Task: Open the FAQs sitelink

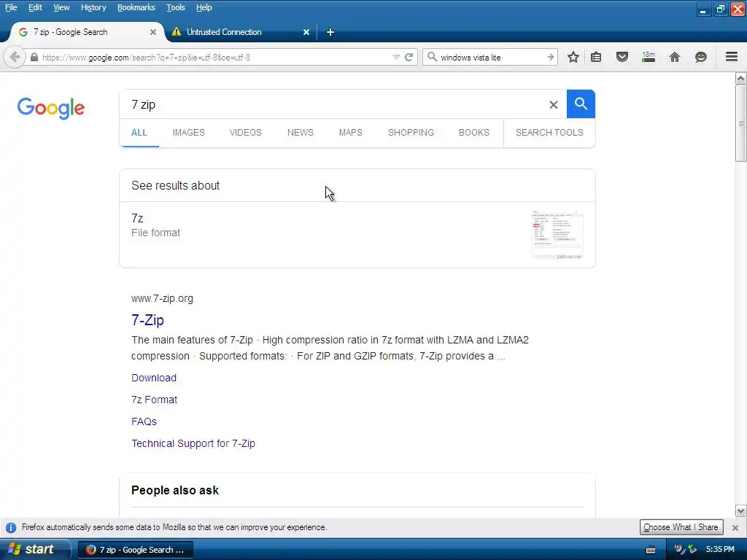Action: pos(144,421)
